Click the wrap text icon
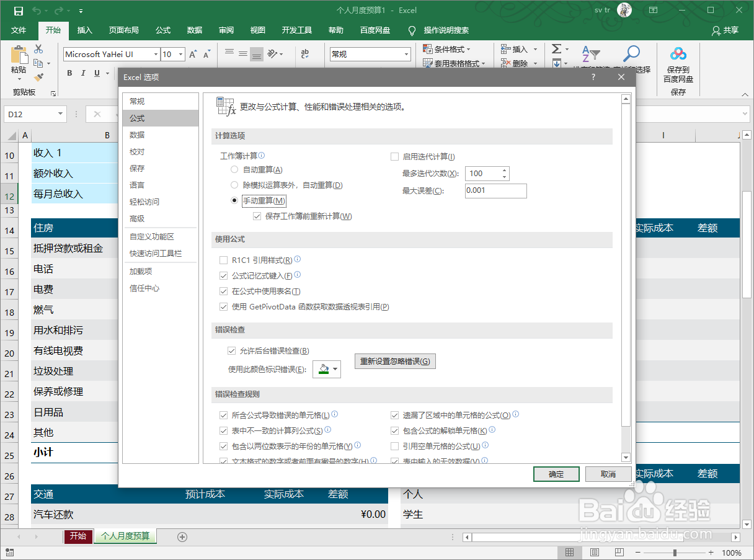754x560 pixels. coord(305,54)
